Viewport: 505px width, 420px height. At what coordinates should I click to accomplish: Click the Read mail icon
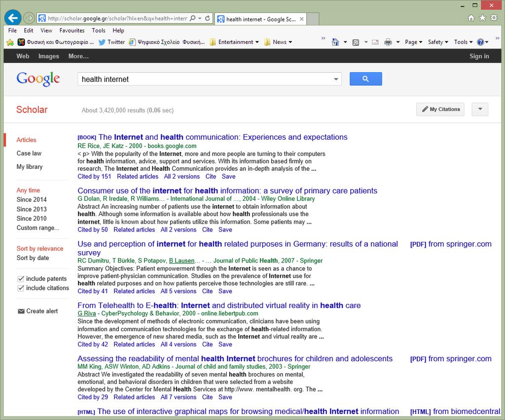pyautogui.click(x=375, y=42)
